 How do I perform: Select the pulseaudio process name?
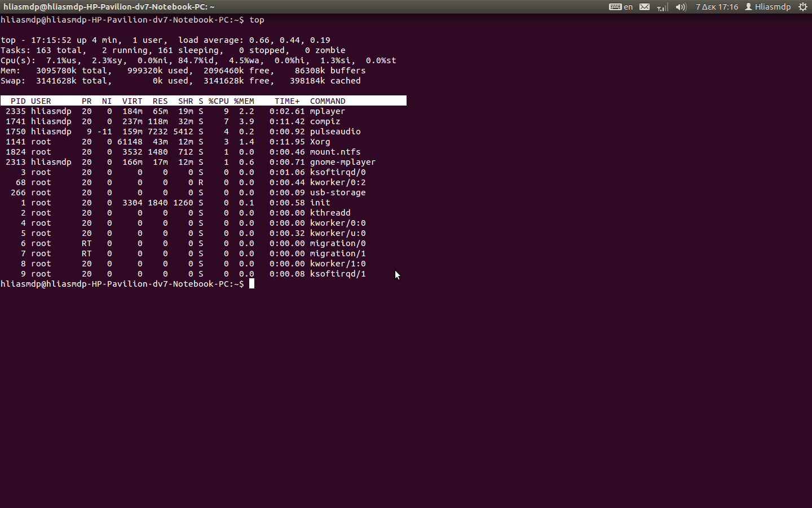[x=336, y=132]
